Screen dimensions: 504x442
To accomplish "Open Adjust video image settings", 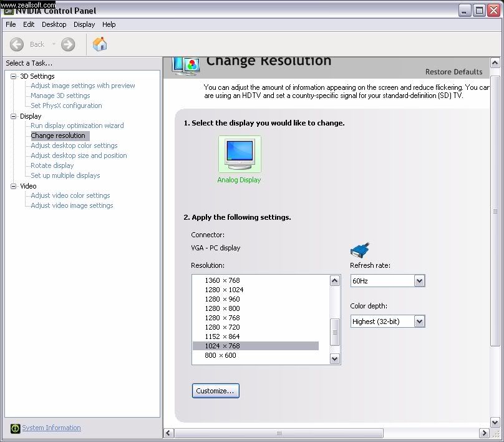I will [x=72, y=205].
